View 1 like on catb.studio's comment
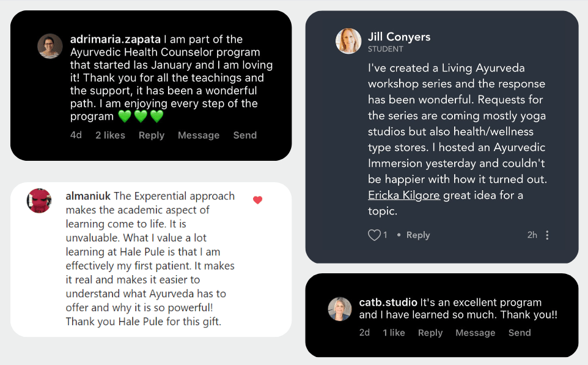588x365 pixels. pos(394,333)
